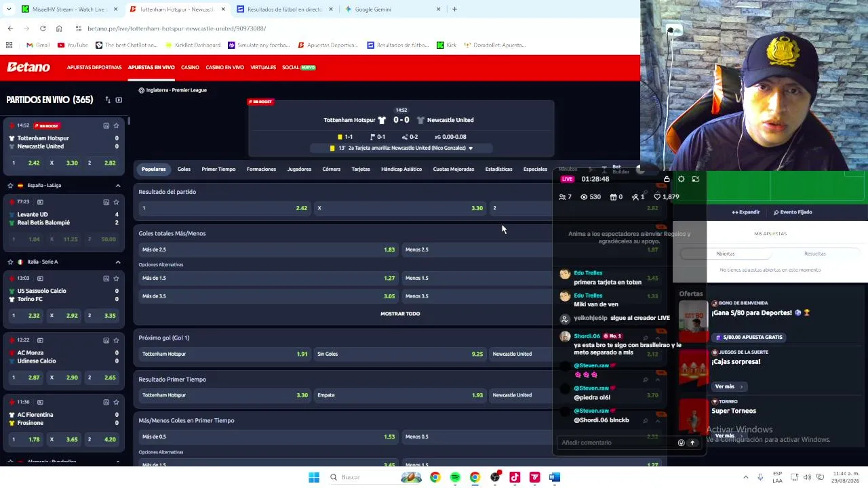This screenshot has height=488, width=868.
Task: Click the pop-out icon in the live chat header
Action: (695, 179)
